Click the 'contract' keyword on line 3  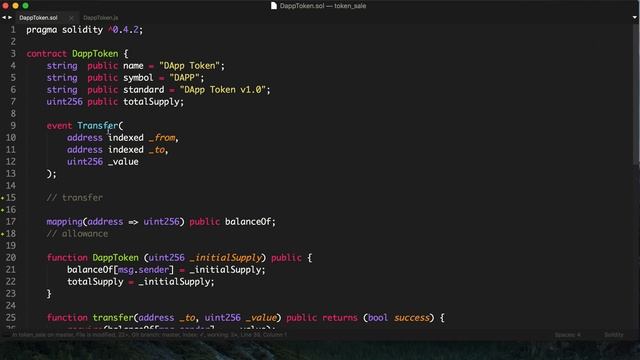47,54
